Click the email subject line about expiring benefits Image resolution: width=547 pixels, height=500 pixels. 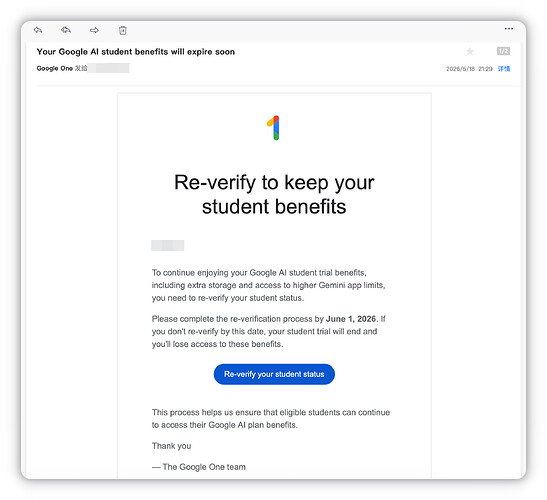click(x=136, y=52)
